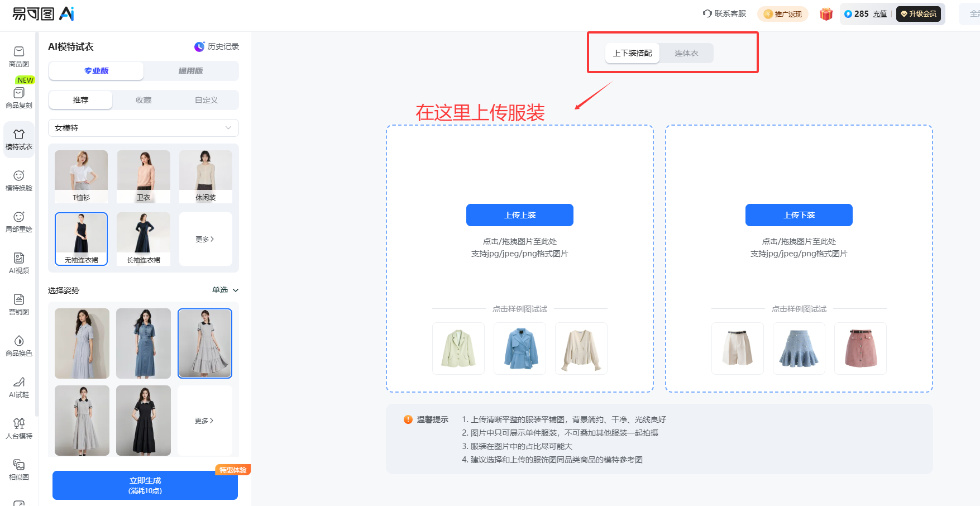Select the gray ruffled dress pose
Viewport: 980px width, 506px height.
[x=205, y=343]
